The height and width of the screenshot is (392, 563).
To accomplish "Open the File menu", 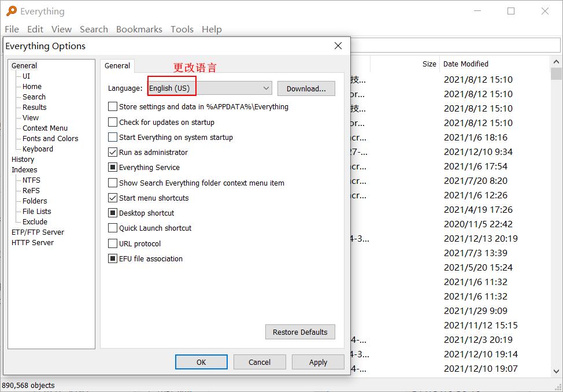I will click(x=12, y=29).
